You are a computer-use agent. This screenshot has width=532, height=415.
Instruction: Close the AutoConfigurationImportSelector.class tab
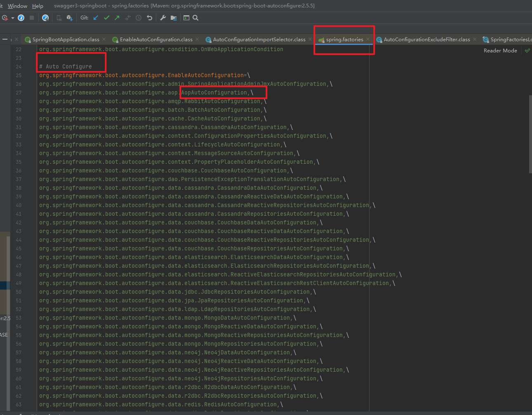[x=310, y=39]
